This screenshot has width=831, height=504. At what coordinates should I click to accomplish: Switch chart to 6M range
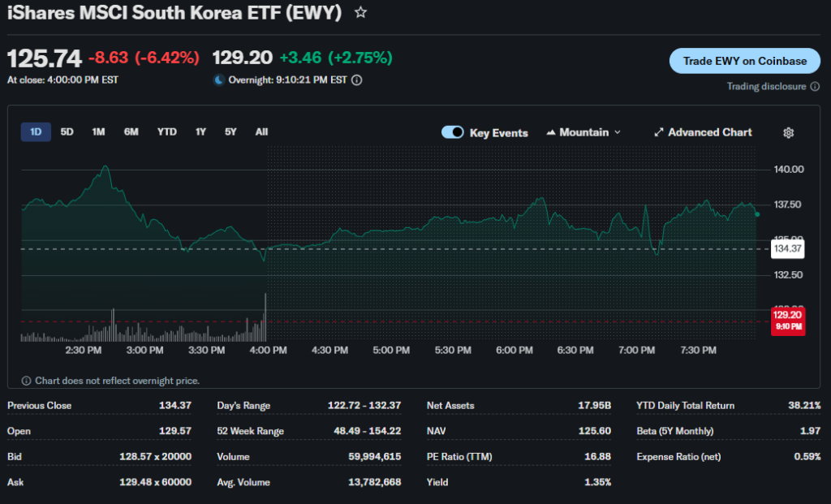(x=131, y=132)
